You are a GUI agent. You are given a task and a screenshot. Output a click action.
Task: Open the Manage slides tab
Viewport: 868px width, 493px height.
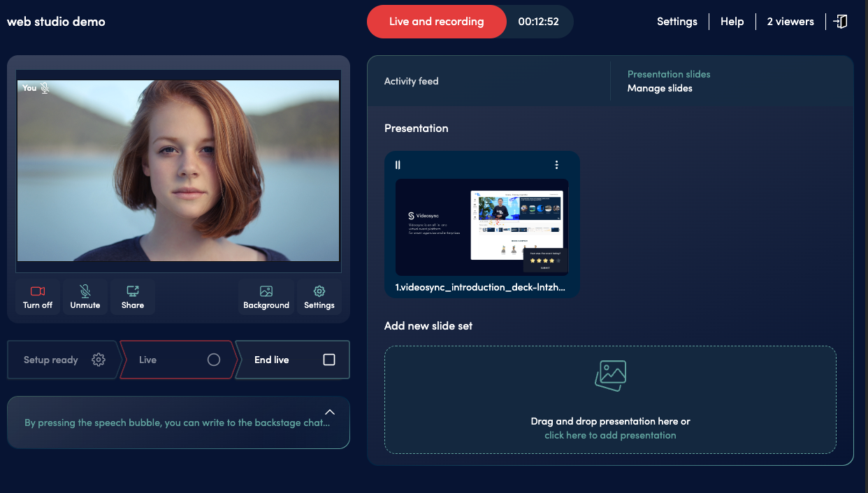tap(660, 88)
